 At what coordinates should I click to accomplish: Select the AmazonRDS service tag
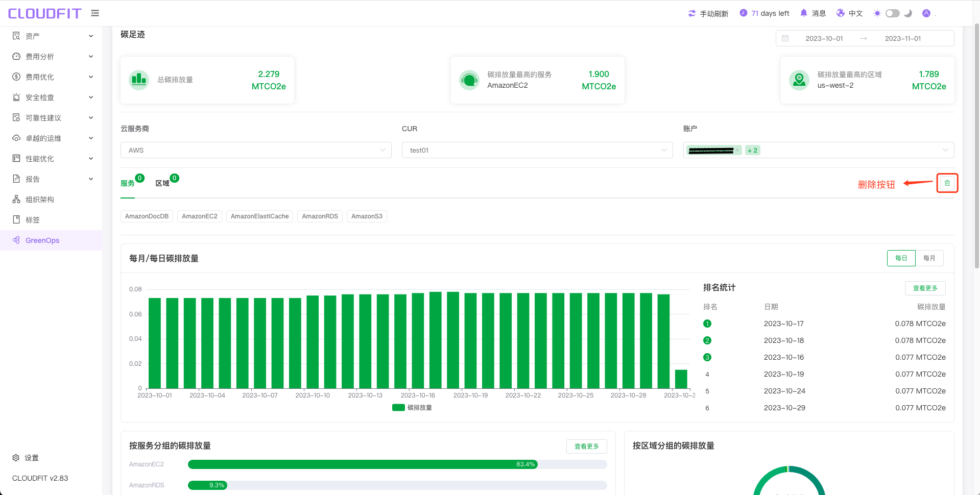[320, 216]
